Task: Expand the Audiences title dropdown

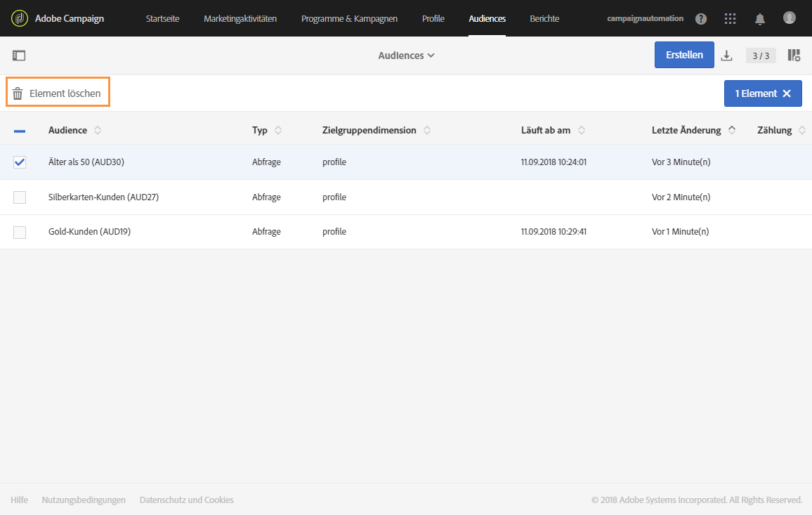Action: pyautogui.click(x=407, y=56)
